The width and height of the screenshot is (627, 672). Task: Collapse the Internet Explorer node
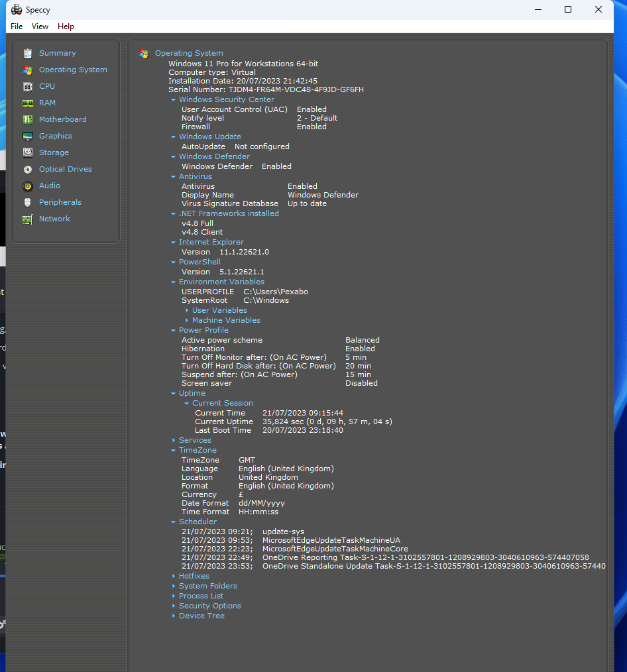click(173, 243)
